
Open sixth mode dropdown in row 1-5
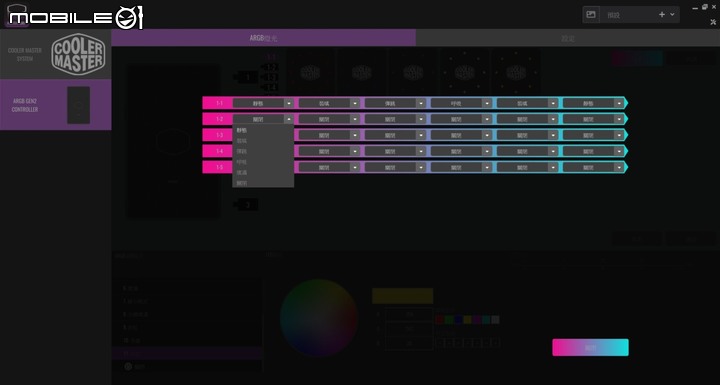tap(593, 168)
